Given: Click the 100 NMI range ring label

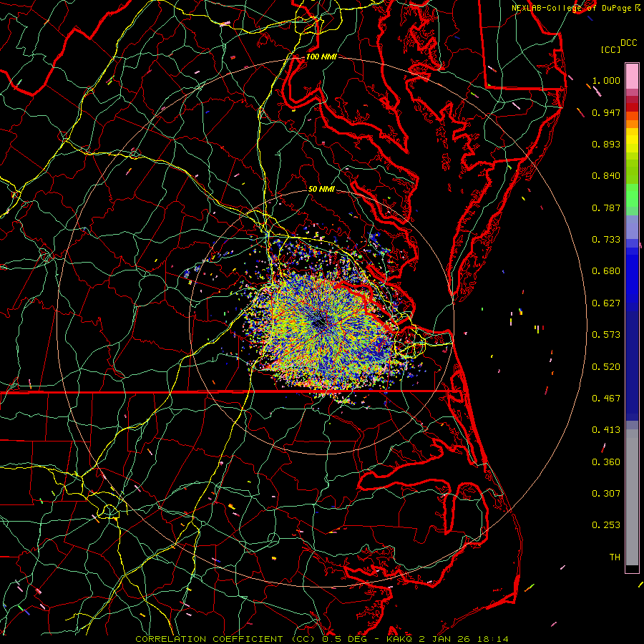Looking at the screenshot, I should [x=321, y=57].
